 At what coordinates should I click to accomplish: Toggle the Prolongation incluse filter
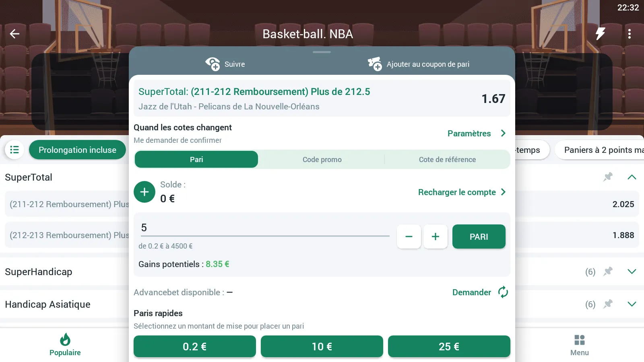pyautogui.click(x=77, y=150)
